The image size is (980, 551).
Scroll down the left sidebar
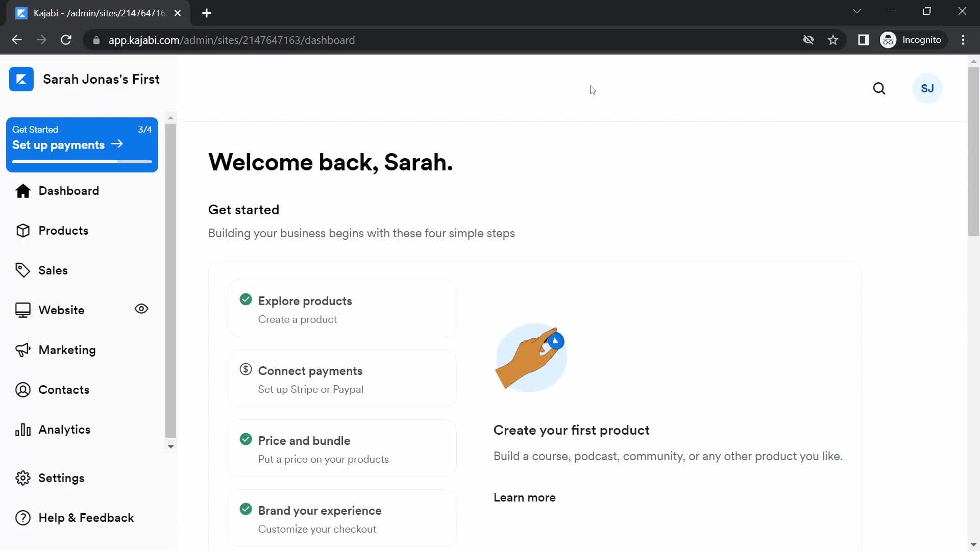(170, 446)
